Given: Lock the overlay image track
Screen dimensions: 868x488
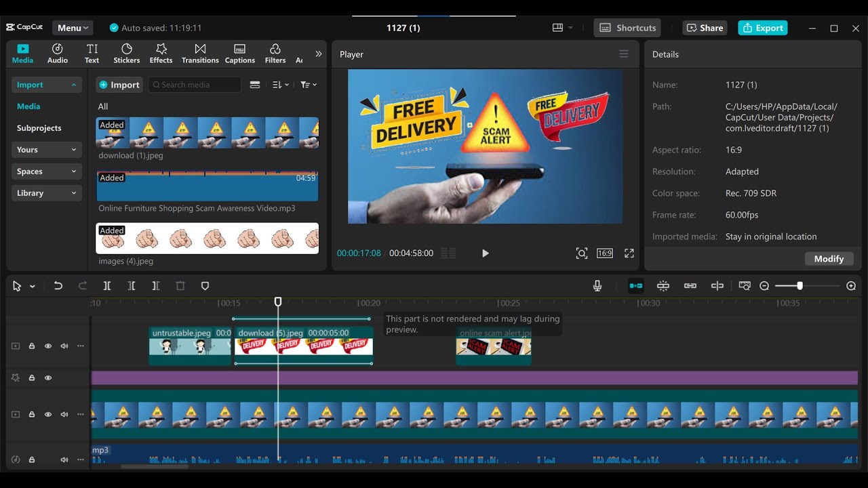Looking at the screenshot, I should [32, 346].
